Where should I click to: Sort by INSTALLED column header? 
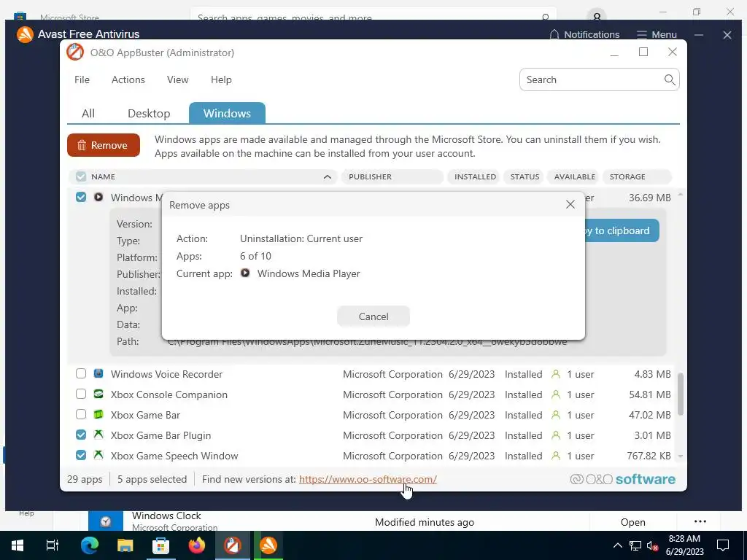474,176
